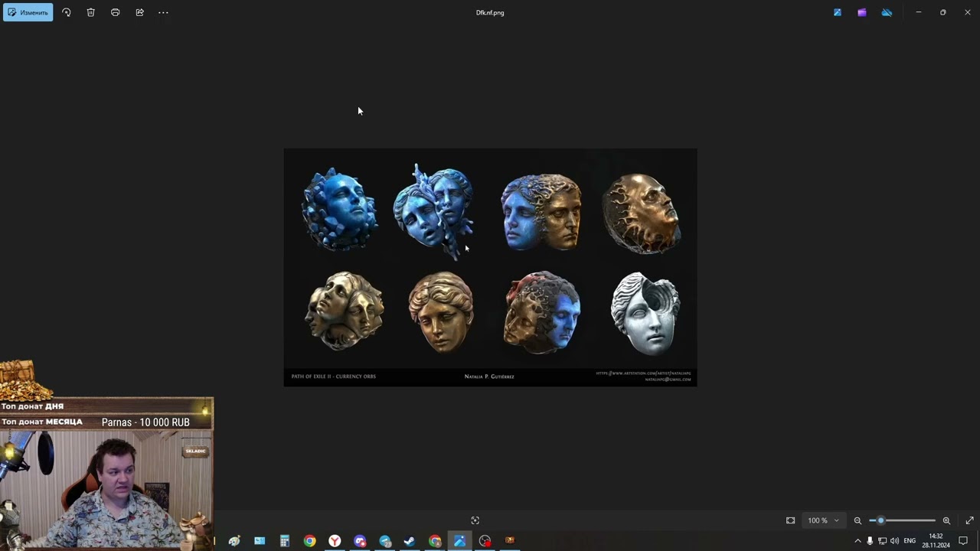This screenshot has width=980, height=551.
Task: Enter full screen with the expand arrows icon
Action: [969, 520]
